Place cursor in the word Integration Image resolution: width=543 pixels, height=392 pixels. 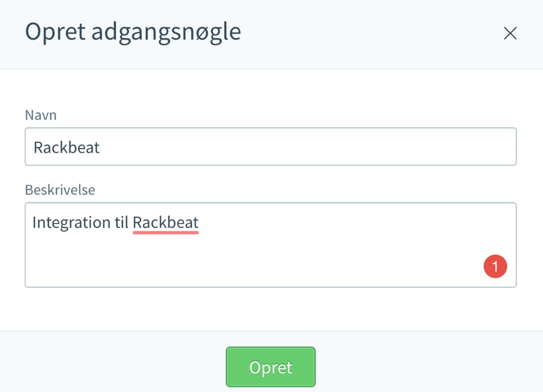click(71, 223)
